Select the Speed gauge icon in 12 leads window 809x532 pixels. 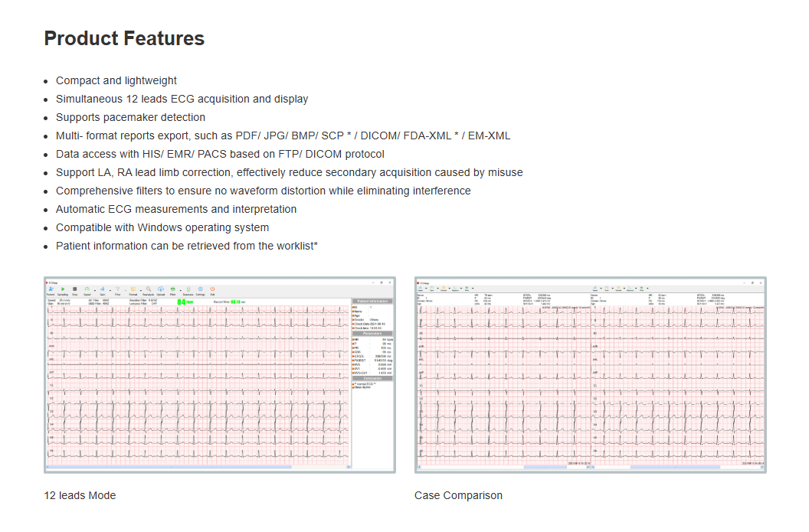87,289
